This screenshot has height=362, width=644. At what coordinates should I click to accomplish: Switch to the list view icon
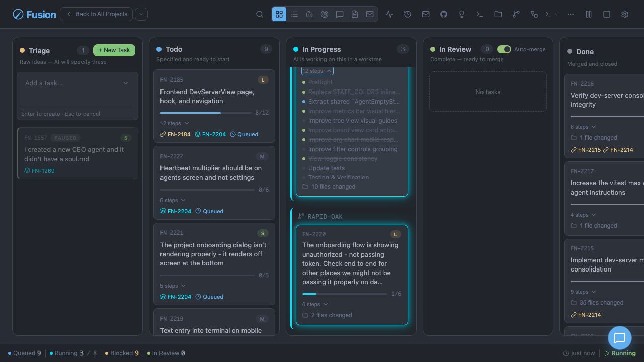(294, 14)
